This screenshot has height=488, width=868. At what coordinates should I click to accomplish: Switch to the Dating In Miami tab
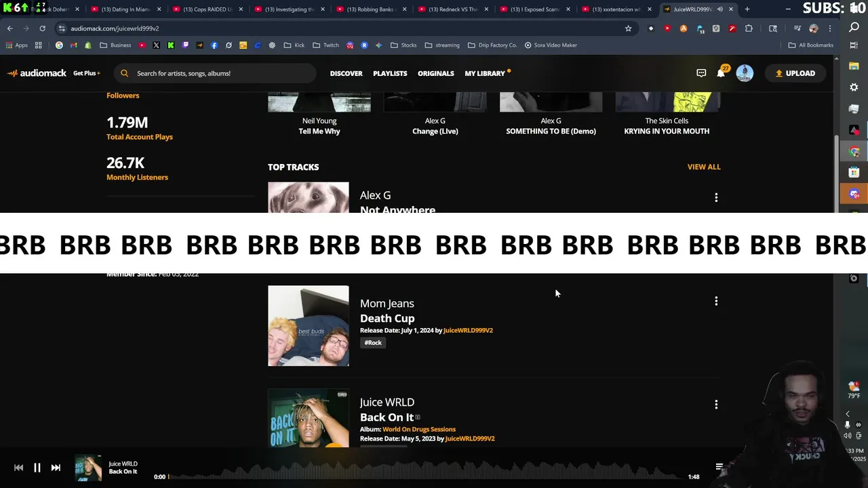pos(125,9)
